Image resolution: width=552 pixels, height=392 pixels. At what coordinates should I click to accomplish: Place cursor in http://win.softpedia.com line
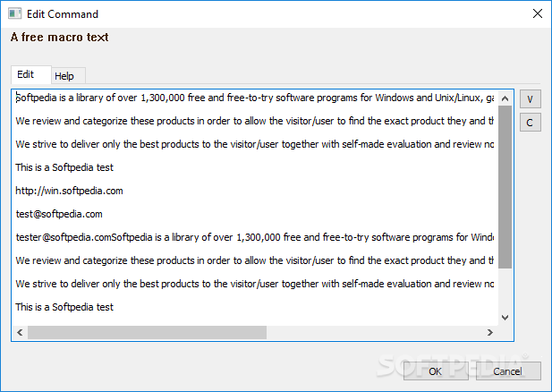click(70, 191)
